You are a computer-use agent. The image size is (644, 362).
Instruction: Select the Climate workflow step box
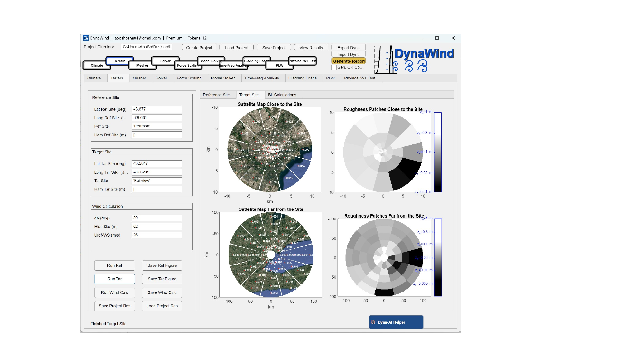97,65
